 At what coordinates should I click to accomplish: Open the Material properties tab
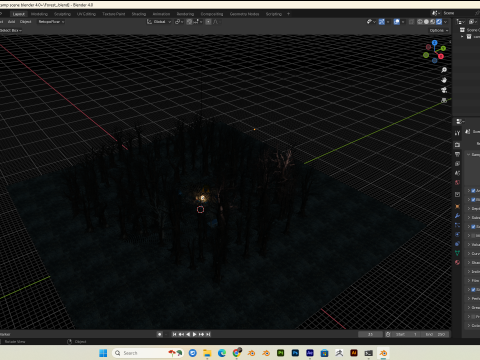[457, 262]
